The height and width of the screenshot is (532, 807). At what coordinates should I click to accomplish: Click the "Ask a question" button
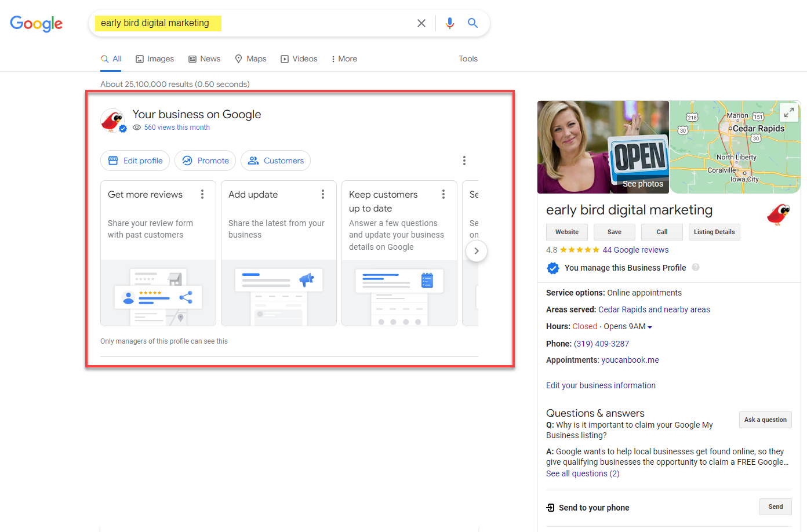(x=765, y=420)
